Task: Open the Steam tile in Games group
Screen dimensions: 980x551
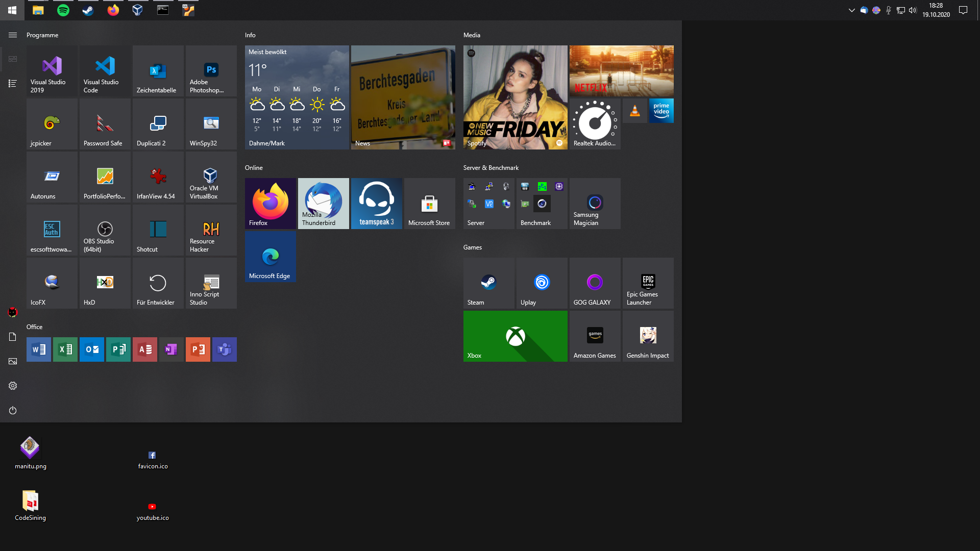Action: (x=488, y=283)
